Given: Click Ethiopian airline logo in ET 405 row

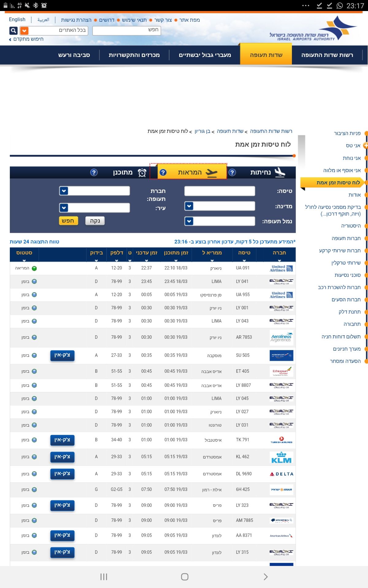Looking at the screenshot, I should pos(281,371).
